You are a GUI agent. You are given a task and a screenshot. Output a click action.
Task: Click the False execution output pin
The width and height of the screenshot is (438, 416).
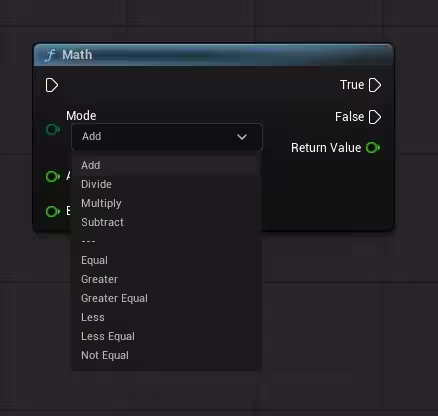[x=375, y=117]
